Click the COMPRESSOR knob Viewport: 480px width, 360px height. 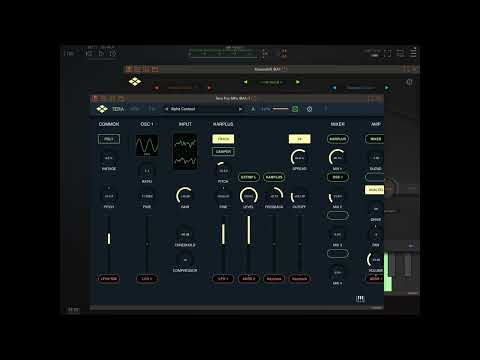pos(185,260)
